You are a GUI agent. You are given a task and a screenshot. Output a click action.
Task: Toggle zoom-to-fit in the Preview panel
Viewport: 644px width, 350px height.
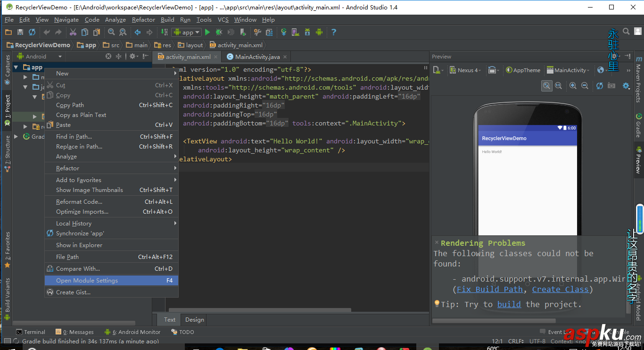click(x=547, y=86)
